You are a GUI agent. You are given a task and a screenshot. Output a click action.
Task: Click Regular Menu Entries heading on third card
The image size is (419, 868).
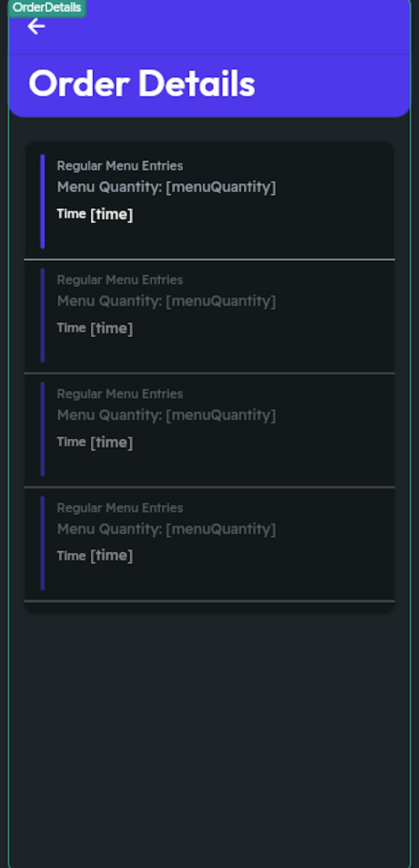(120, 394)
